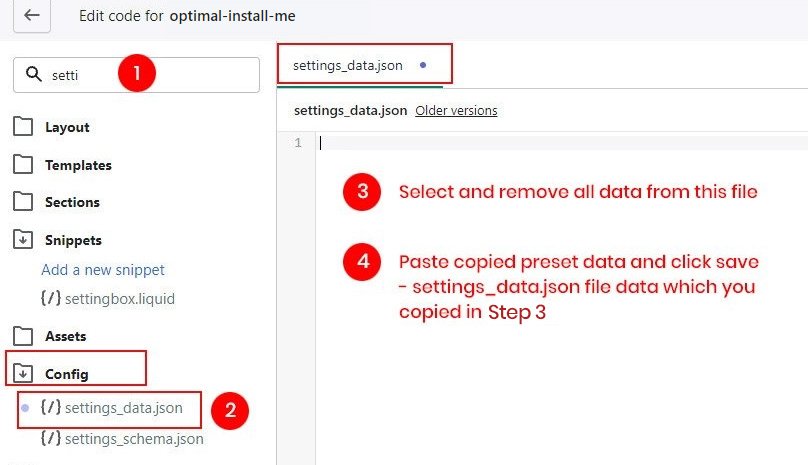This screenshot has height=465, width=810.
Task: Click the settings_schema.json file icon
Action: tap(51, 438)
